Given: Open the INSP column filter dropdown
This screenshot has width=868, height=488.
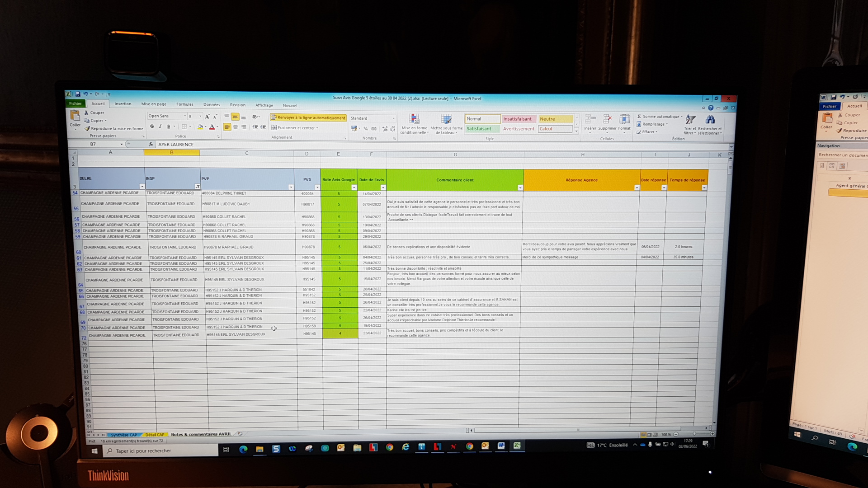Looking at the screenshot, I should tap(198, 187).
